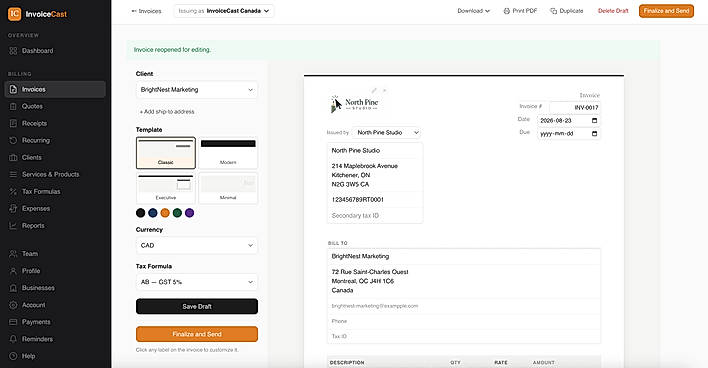Click the Secondary tax ID field

(375, 216)
